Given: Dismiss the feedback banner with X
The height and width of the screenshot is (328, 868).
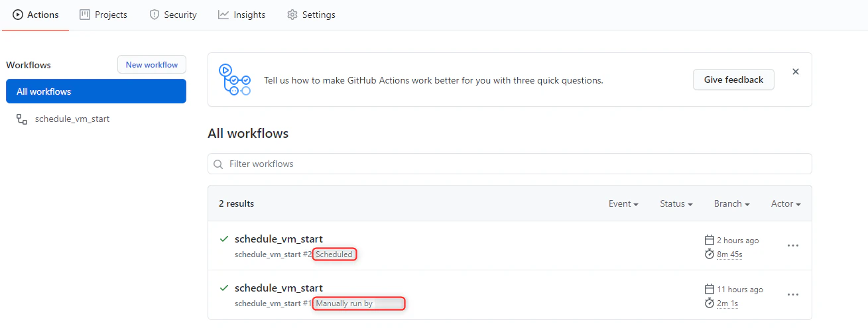Looking at the screenshot, I should pos(796,72).
